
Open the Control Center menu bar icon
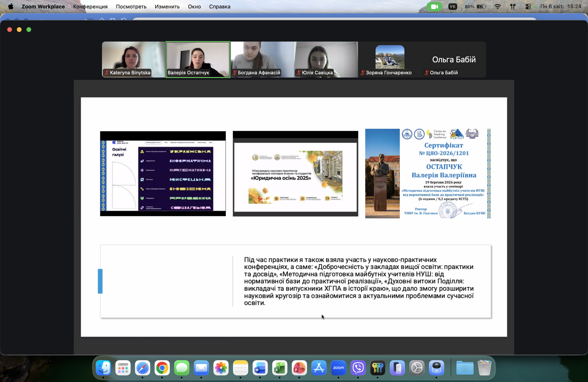pos(528,7)
